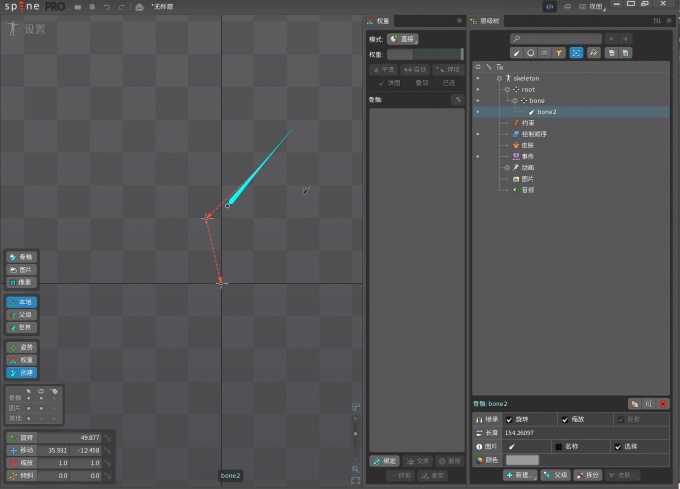Collapse the root tree node

point(507,90)
